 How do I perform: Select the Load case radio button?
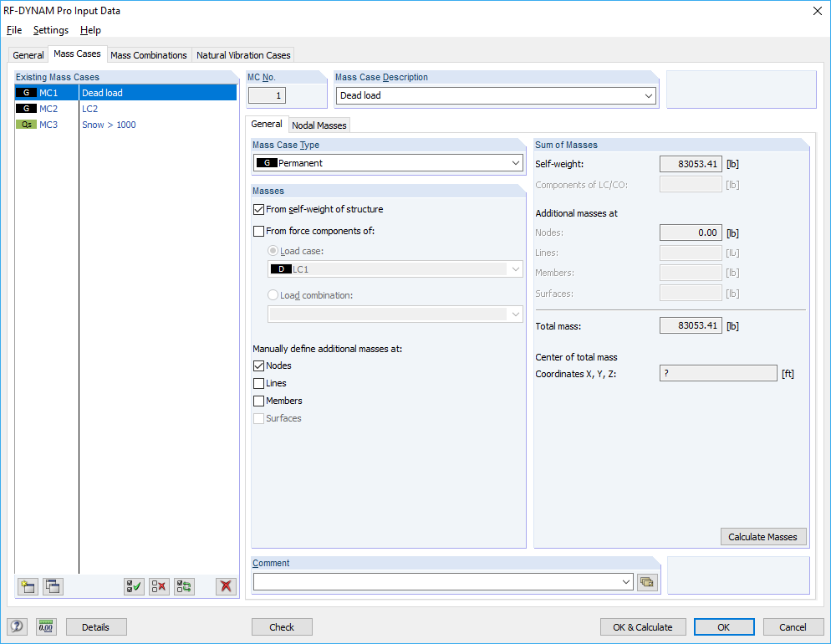click(273, 251)
